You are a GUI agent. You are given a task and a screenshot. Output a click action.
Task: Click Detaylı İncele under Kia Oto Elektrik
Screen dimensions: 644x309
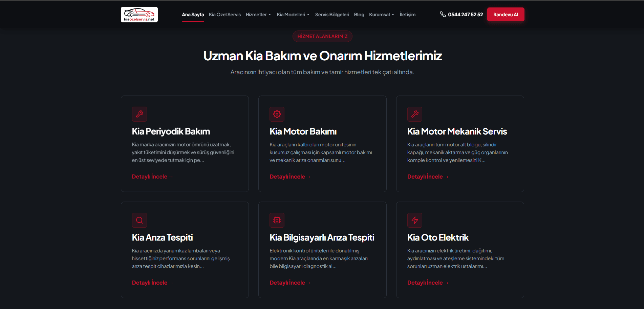(428, 283)
